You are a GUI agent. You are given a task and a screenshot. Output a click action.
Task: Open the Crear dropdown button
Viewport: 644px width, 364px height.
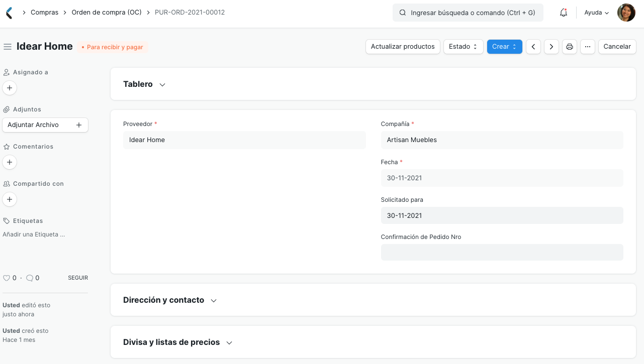[x=504, y=47]
